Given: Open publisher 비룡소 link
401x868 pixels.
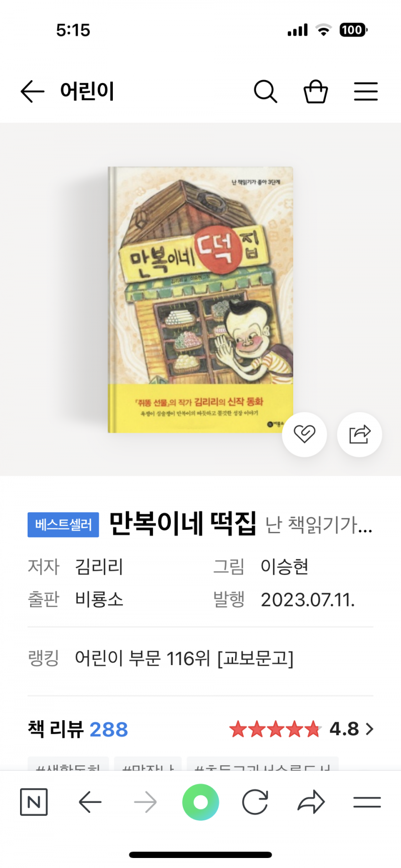Looking at the screenshot, I should point(99,599).
